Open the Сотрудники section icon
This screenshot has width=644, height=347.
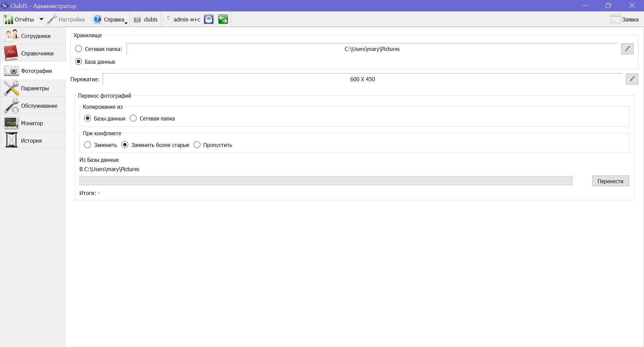[11, 36]
